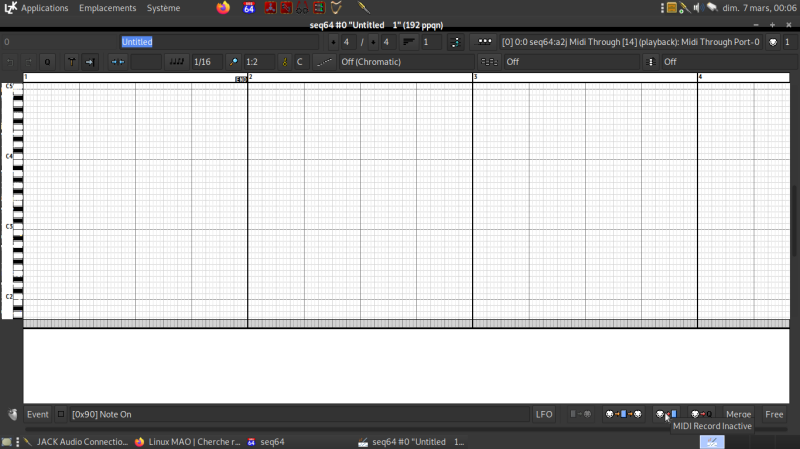
Task: Open the musical scale staircase menu
Action: click(x=324, y=62)
